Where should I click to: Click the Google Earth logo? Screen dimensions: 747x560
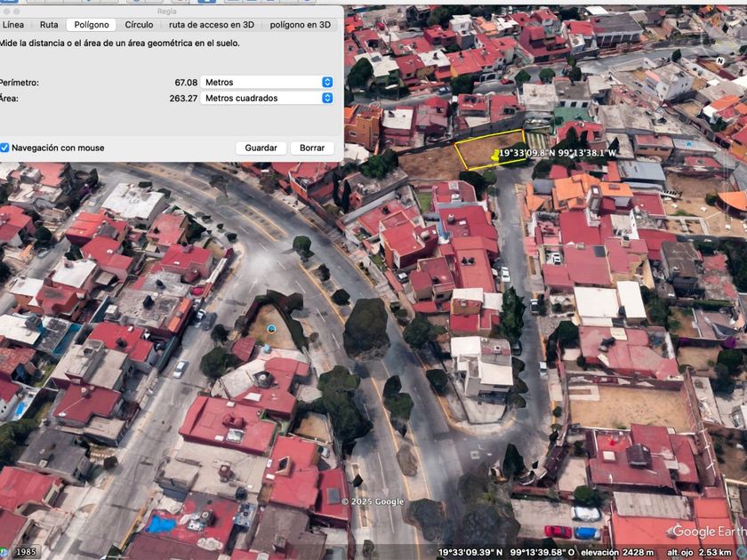(709, 532)
